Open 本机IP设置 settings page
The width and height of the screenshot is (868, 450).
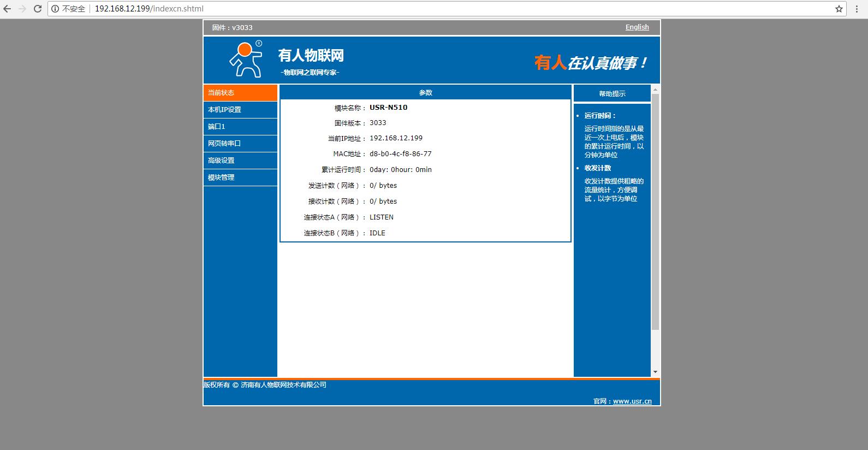tap(240, 110)
